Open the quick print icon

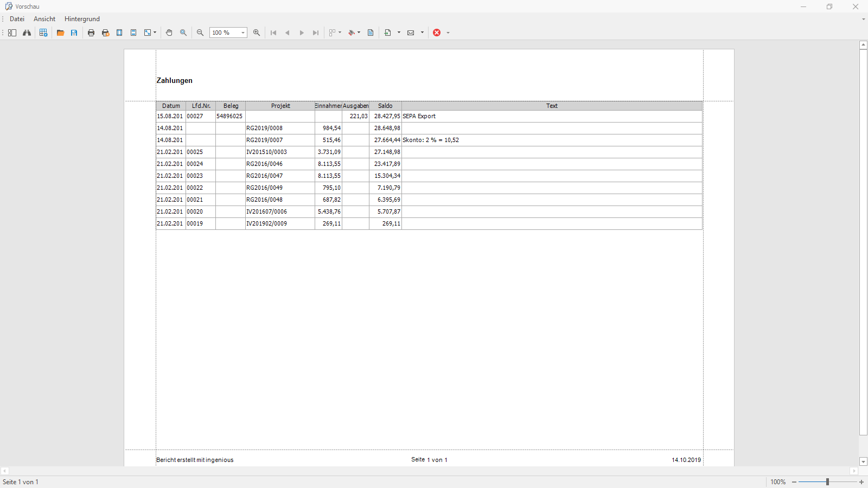pos(105,33)
